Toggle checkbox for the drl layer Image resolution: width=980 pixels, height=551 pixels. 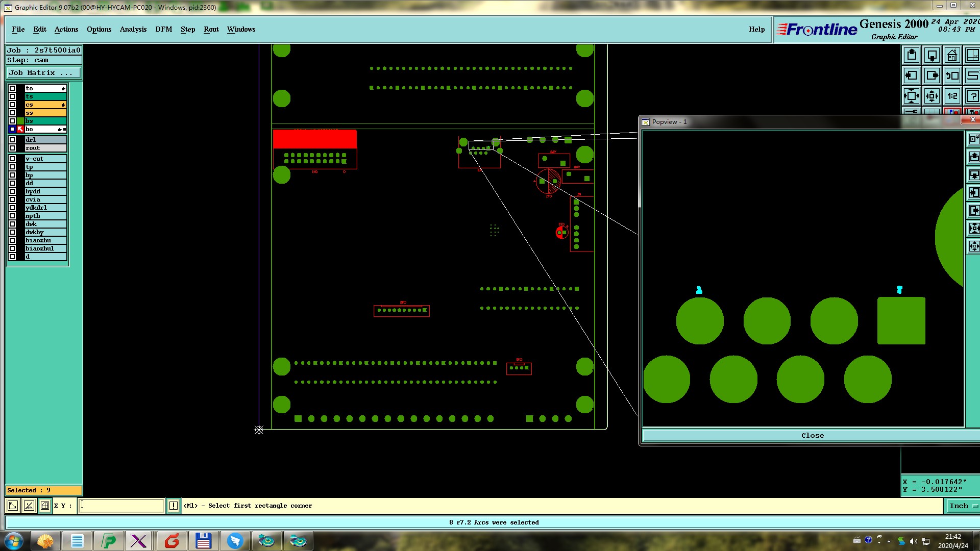12,140
